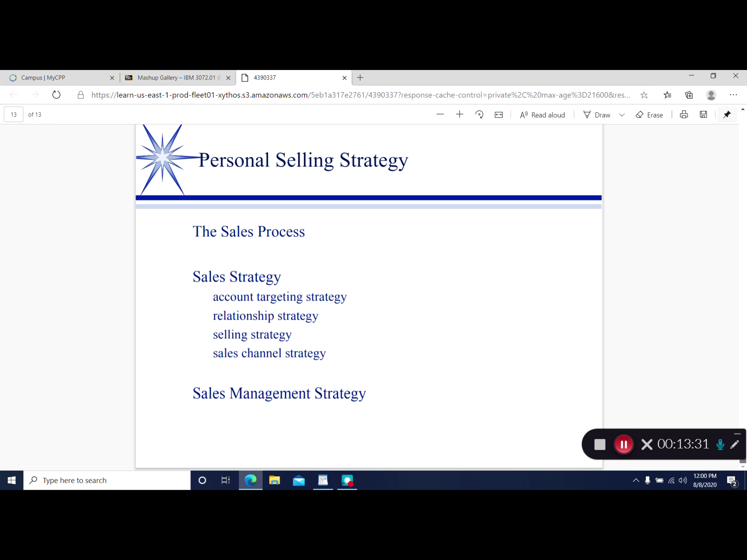Save the PDF with the disk icon
The height and width of the screenshot is (560, 747).
click(x=704, y=114)
